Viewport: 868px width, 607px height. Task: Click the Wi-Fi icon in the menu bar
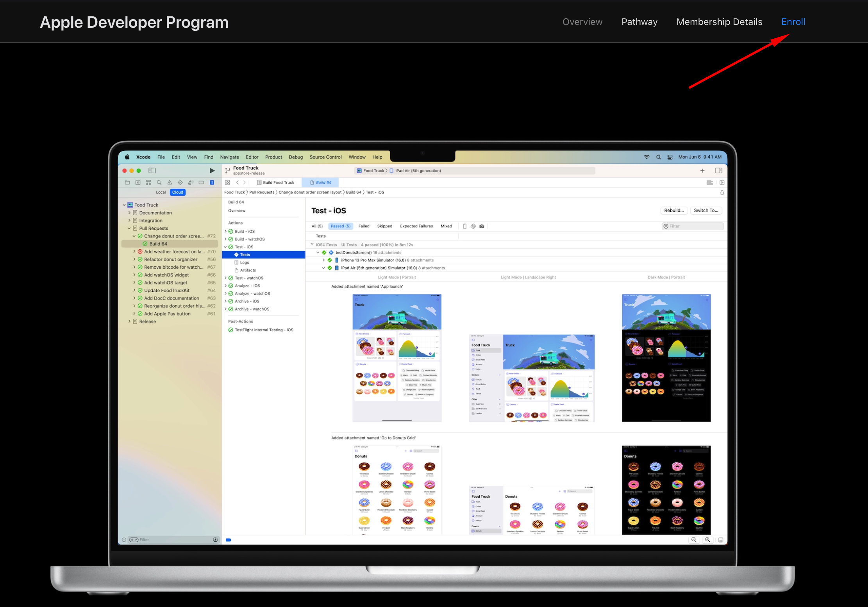(x=647, y=157)
